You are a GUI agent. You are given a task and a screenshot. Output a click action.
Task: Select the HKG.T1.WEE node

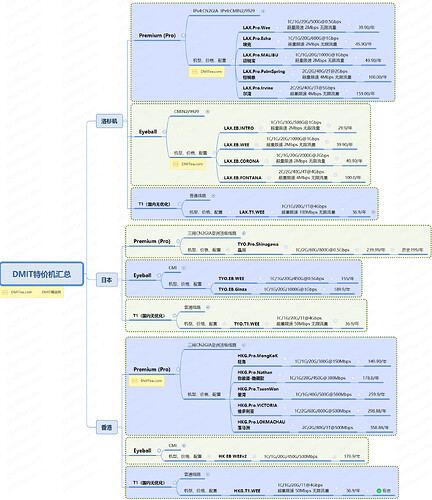click(247, 491)
